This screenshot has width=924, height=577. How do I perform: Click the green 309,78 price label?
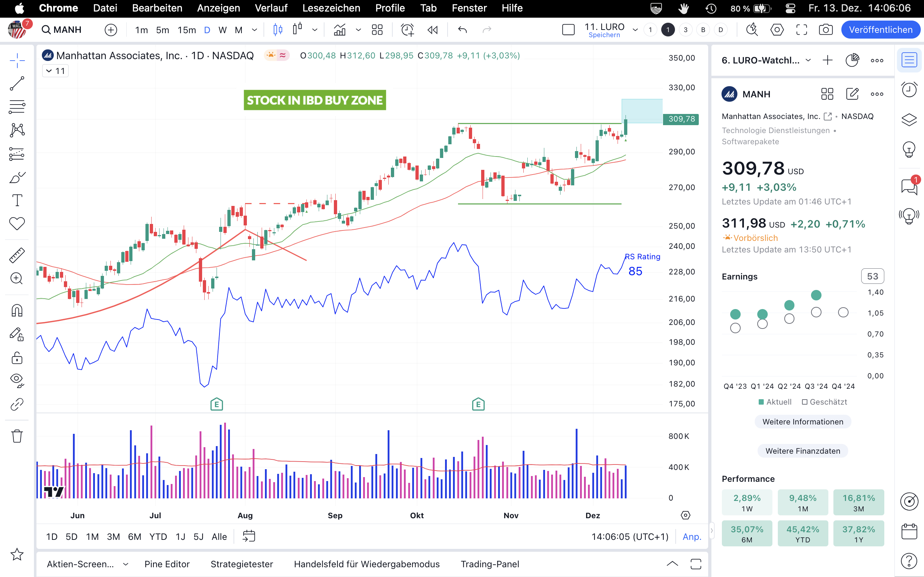tap(681, 119)
